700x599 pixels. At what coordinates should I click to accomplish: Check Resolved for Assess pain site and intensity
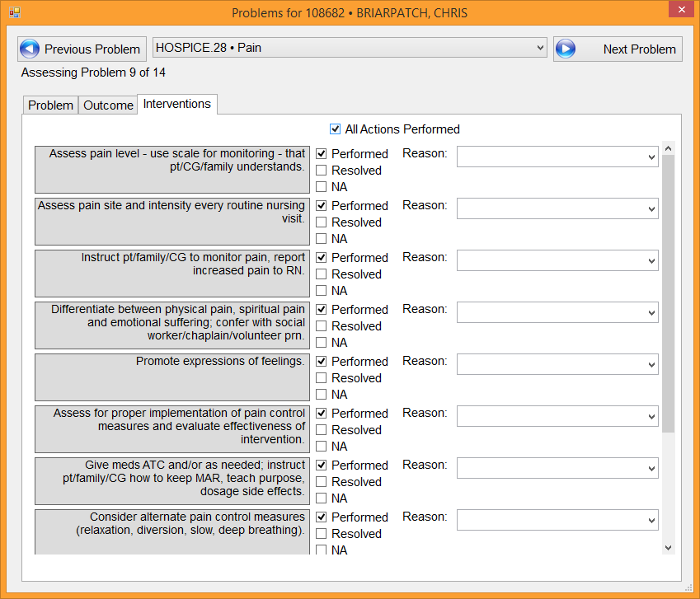pos(322,222)
